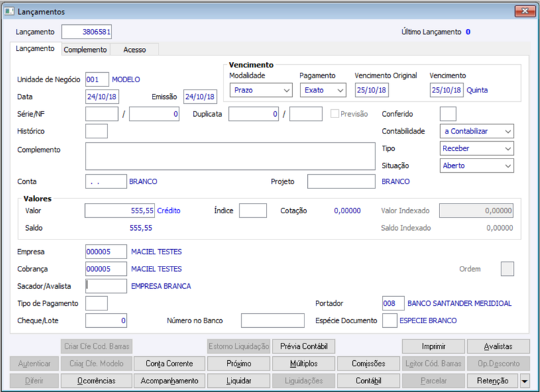Click the Liquidar button
Viewport: 540px width, 392px height.
point(239,381)
